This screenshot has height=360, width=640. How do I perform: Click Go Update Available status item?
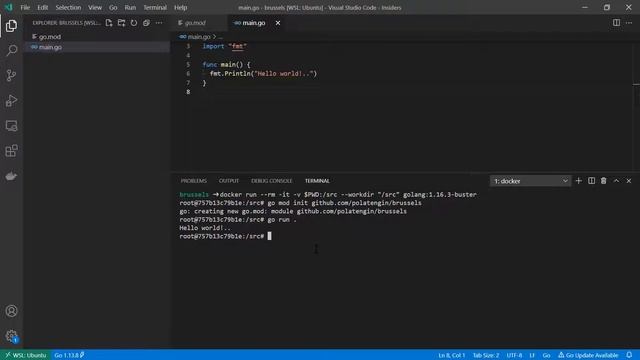click(x=588, y=355)
